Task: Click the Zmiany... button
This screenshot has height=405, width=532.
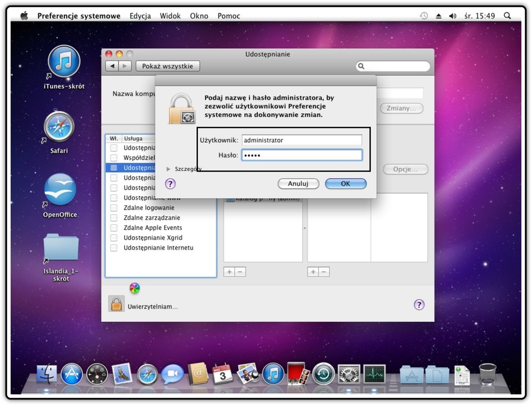Action: [401, 108]
